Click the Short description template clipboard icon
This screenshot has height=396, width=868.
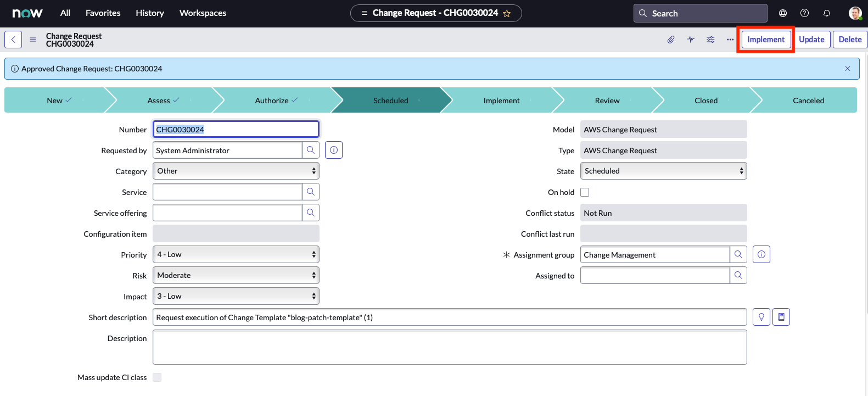[781, 317]
